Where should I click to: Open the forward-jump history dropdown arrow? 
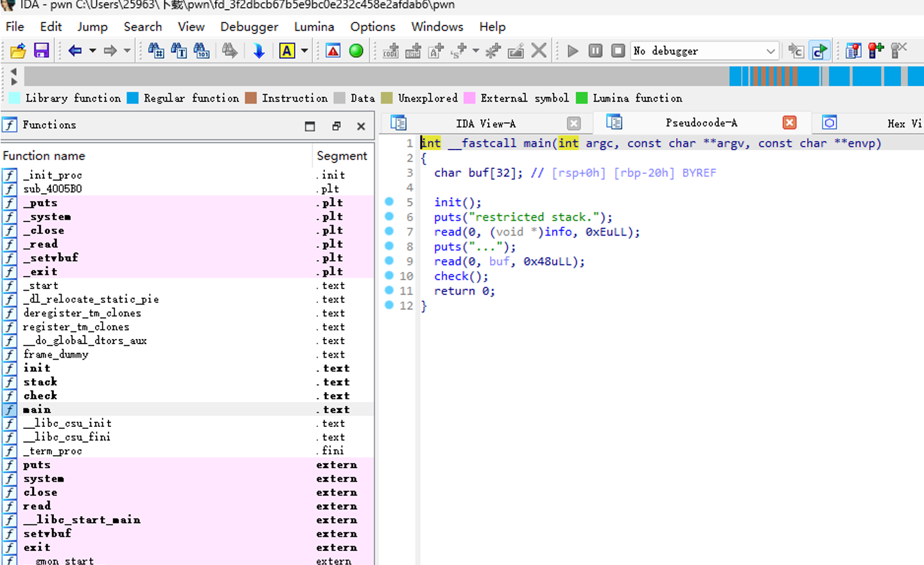coord(127,51)
